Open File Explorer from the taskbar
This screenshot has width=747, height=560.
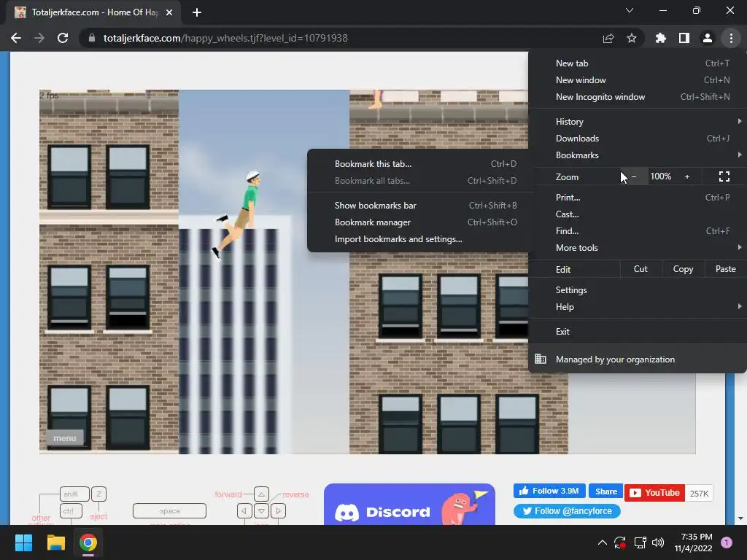[x=55, y=542]
